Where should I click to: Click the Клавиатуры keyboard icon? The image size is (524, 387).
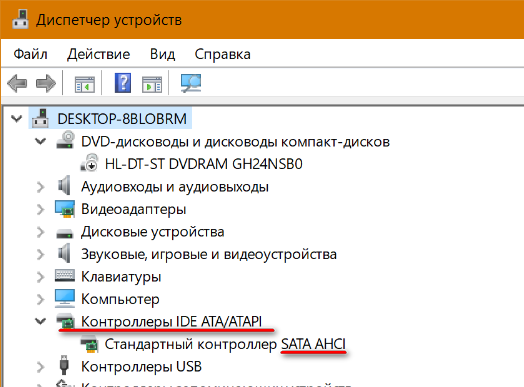(65, 276)
